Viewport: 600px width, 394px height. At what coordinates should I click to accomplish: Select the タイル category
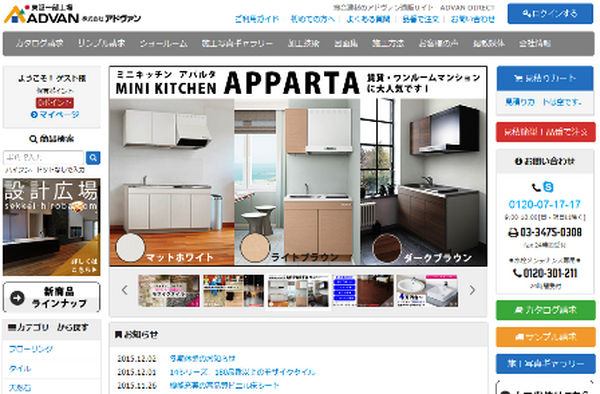pos(20,369)
